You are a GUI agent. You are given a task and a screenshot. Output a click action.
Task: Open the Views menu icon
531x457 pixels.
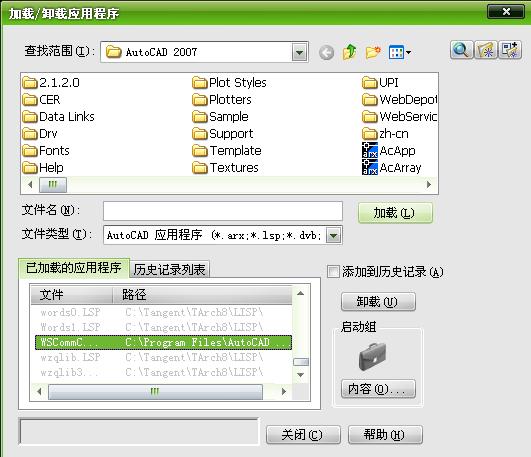(400, 53)
